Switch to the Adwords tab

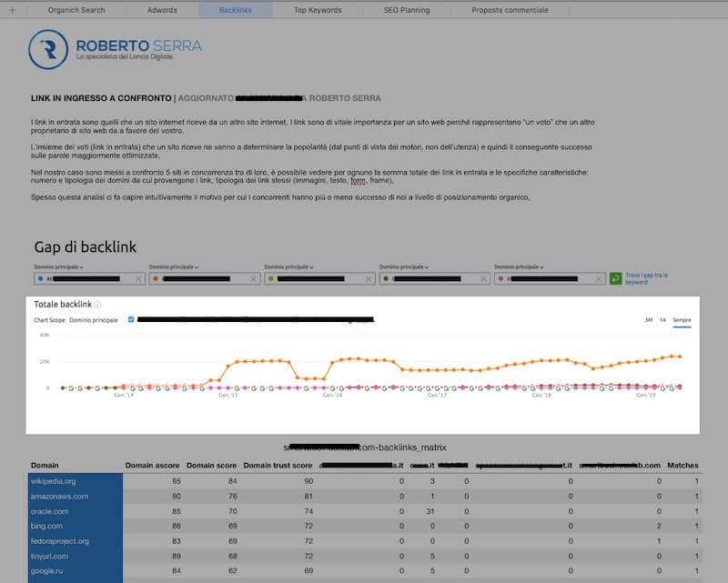(x=162, y=10)
